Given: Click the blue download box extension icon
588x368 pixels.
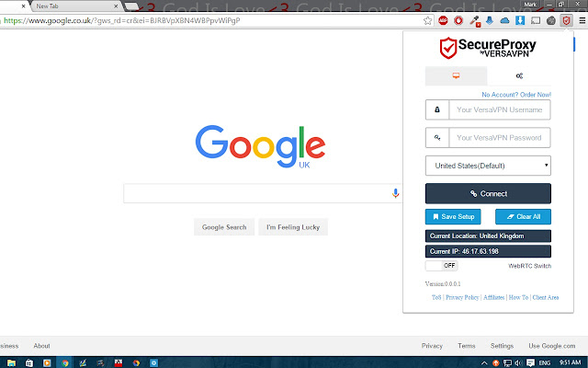Looking at the screenshot, I should [x=520, y=20].
